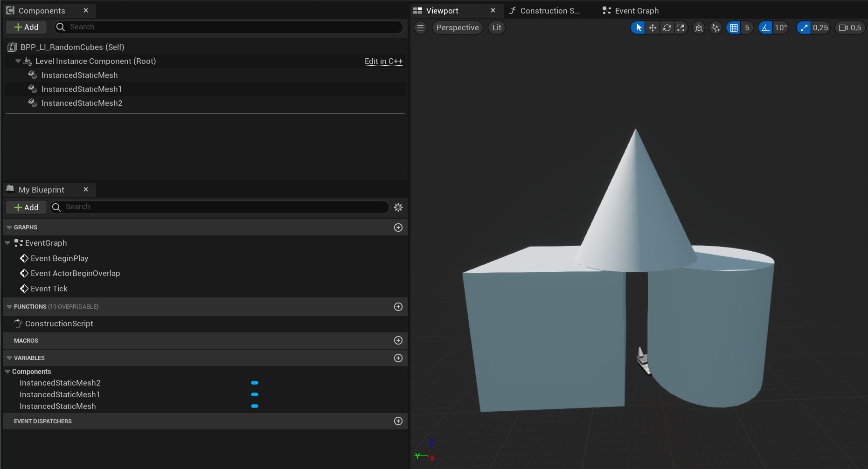This screenshot has height=469, width=868.
Task: Toggle grid snapping on or off
Action: click(x=733, y=28)
